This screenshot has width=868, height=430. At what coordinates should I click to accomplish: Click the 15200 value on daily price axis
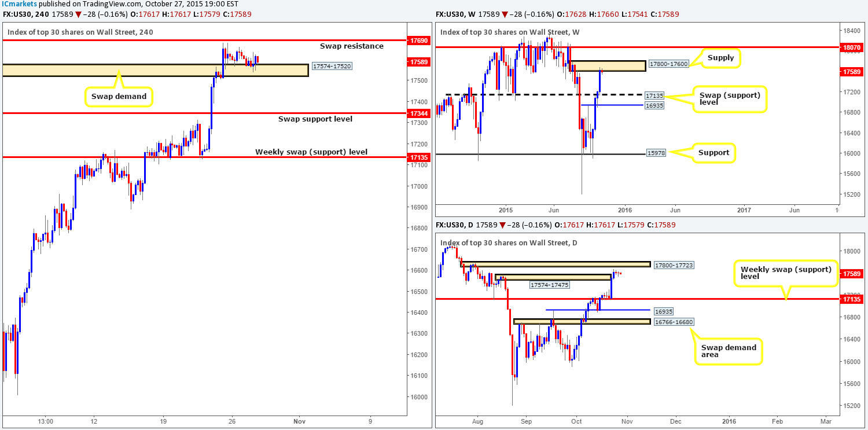point(852,405)
